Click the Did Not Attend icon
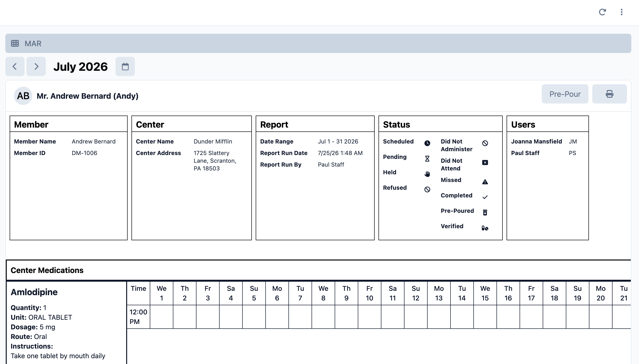 point(485,162)
